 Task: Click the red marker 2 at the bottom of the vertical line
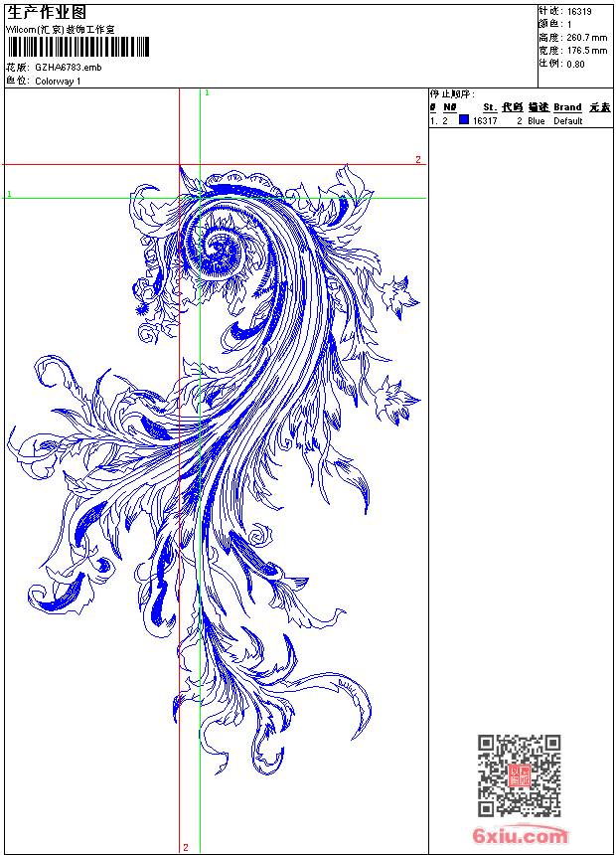[185, 847]
